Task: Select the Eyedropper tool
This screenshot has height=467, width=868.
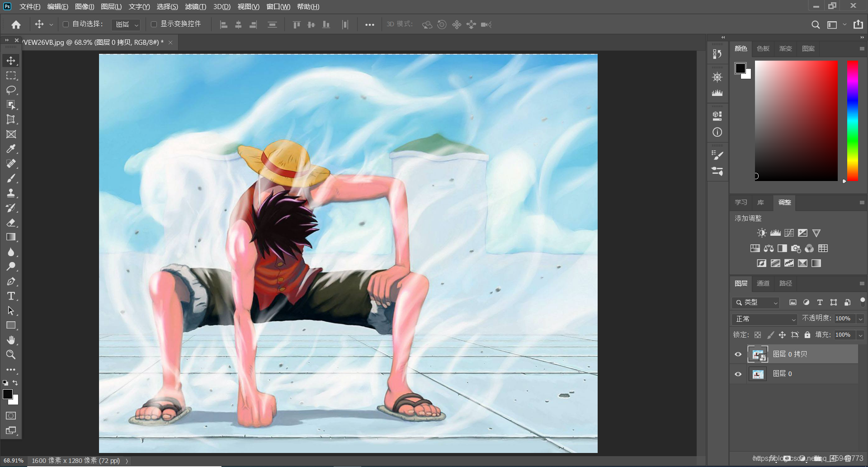Action: pos(11,149)
